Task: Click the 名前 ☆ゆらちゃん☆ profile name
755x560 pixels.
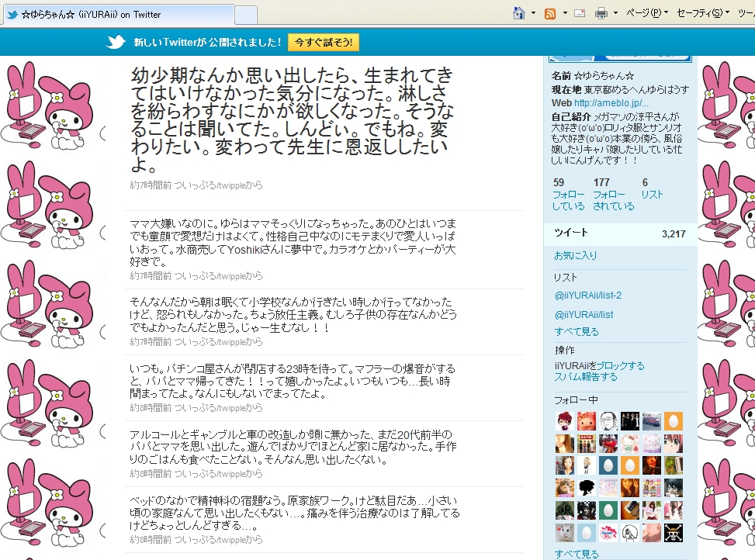Action: coord(593,76)
